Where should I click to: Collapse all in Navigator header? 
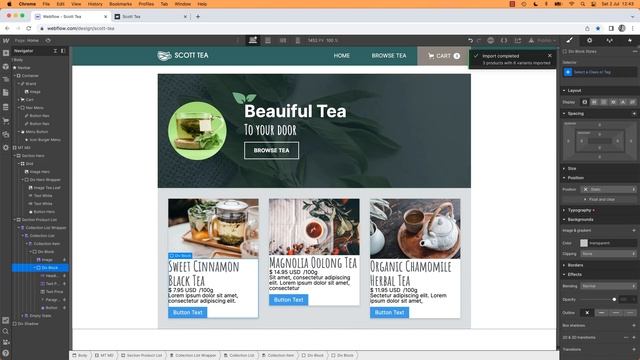pos(55,51)
